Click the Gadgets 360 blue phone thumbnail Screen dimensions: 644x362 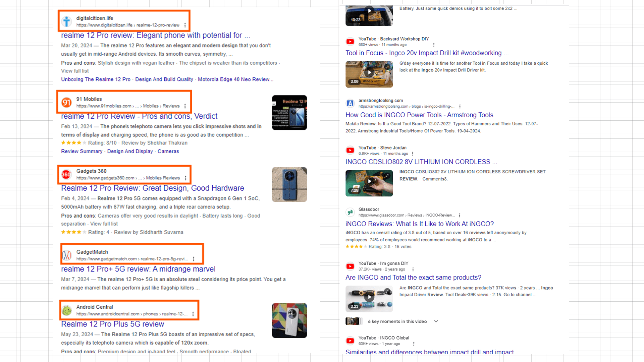tap(289, 185)
